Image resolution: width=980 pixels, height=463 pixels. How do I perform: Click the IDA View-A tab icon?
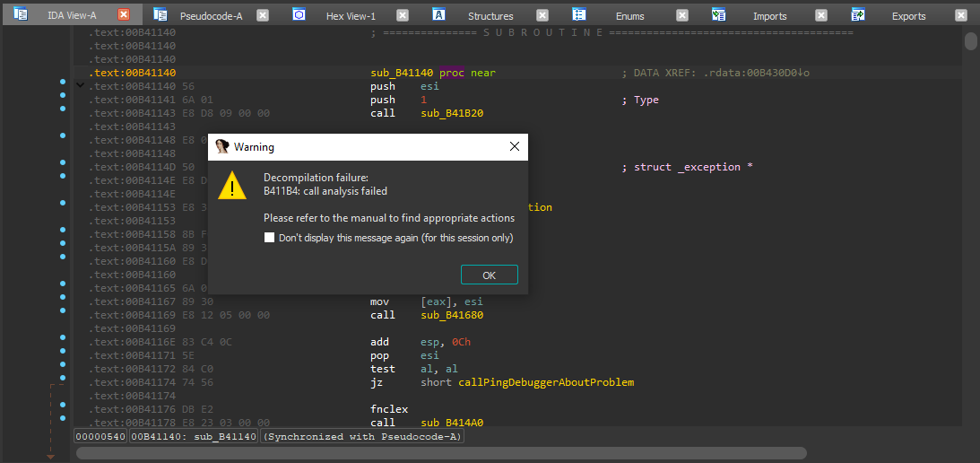point(21,15)
